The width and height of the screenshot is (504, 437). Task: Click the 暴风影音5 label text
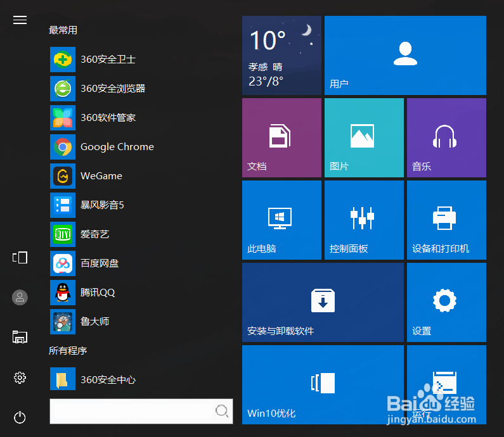102,205
